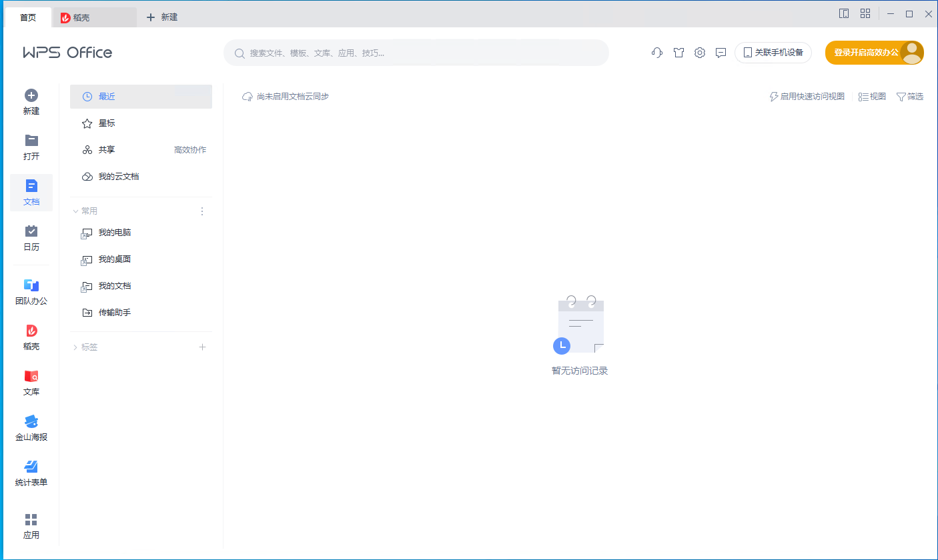Viewport: 938px width, 560px height.
Task: Click 启用快速访问视图
Action: pyautogui.click(x=807, y=97)
